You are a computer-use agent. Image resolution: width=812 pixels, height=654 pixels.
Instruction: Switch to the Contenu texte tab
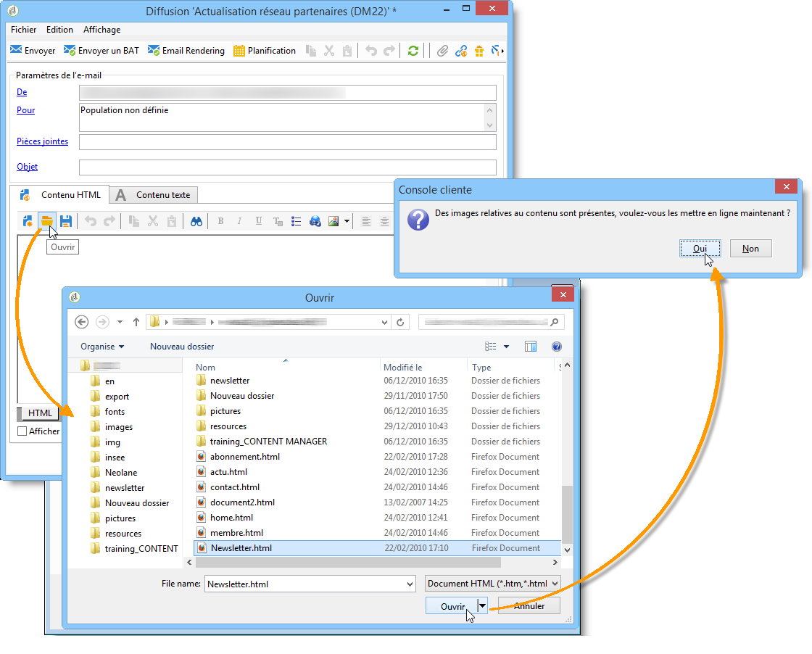point(154,195)
